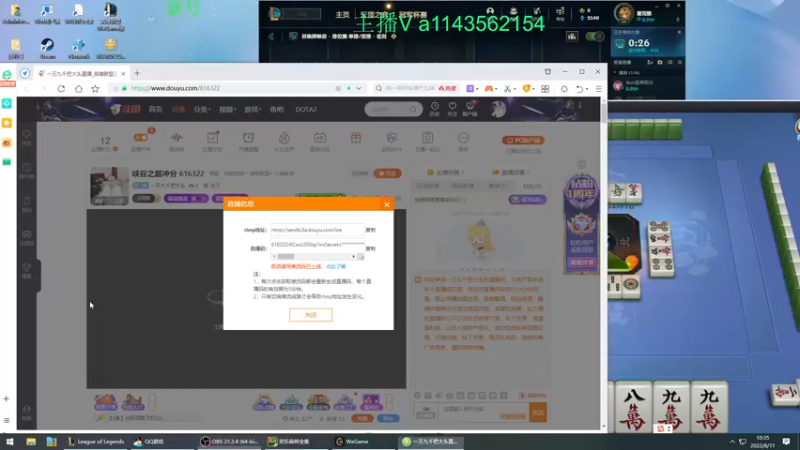800x450 pixels.
Task: Open the green mail sidebar icon
Action: point(7,162)
